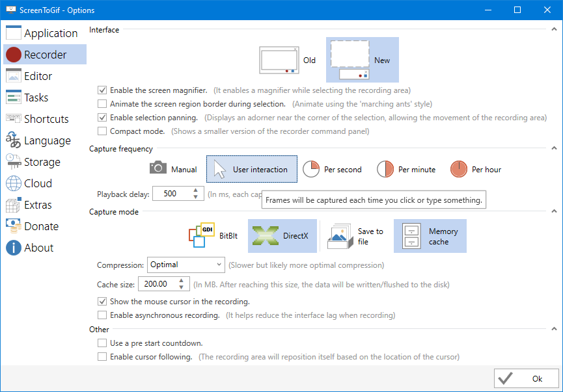This screenshot has height=392, width=563.
Task: Click the About info icon
Action: 14,248
